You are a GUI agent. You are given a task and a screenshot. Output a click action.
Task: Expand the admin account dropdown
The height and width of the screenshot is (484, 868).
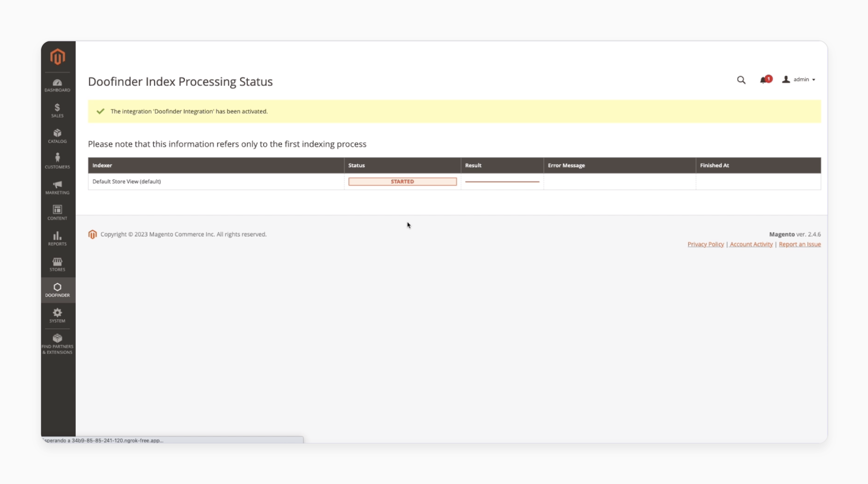(798, 79)
